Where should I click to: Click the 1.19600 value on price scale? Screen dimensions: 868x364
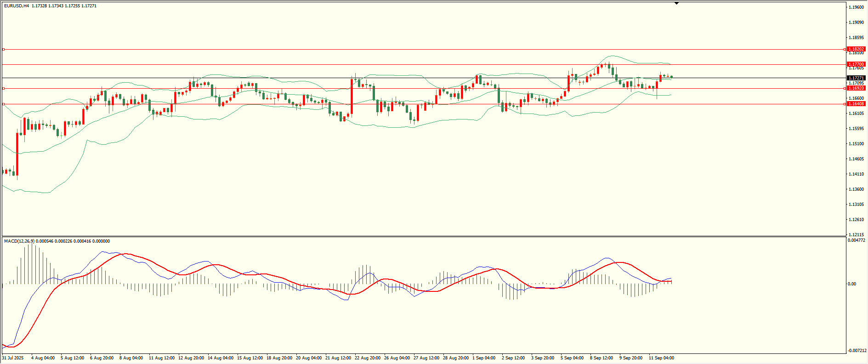tap(856, 7)
